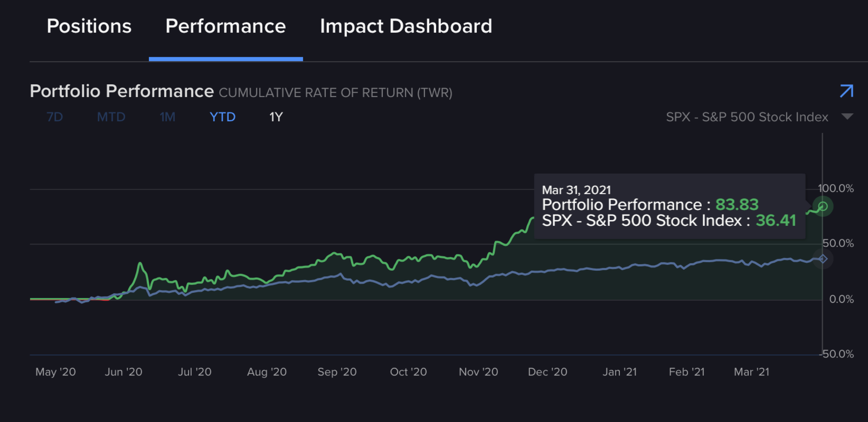Viewport: 868px width, 422px height.
Task: Select 1M time range
Action: (167, 117)
